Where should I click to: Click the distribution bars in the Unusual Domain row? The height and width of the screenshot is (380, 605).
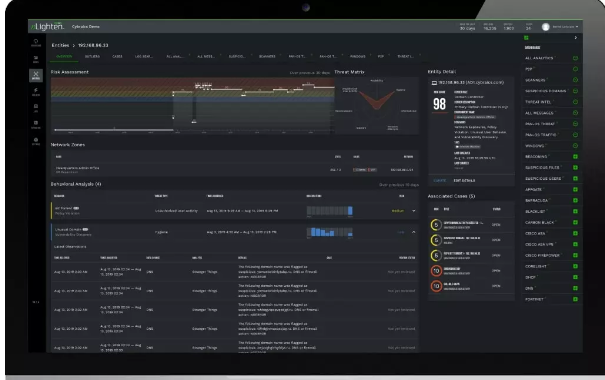pos(330,232)
